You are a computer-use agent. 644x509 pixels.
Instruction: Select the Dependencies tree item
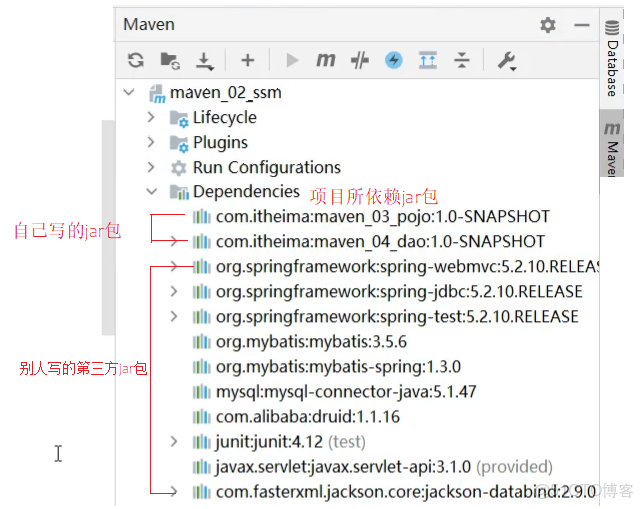pyautogui.click(x=246, y=192)
